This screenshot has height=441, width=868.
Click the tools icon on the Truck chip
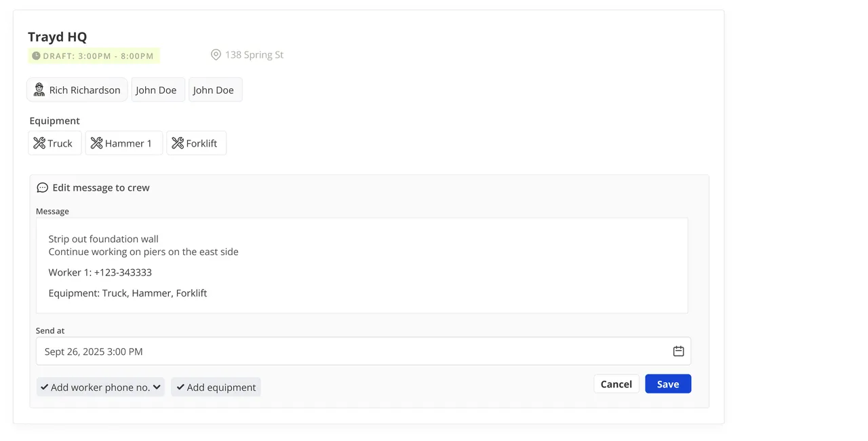point(39,143)
